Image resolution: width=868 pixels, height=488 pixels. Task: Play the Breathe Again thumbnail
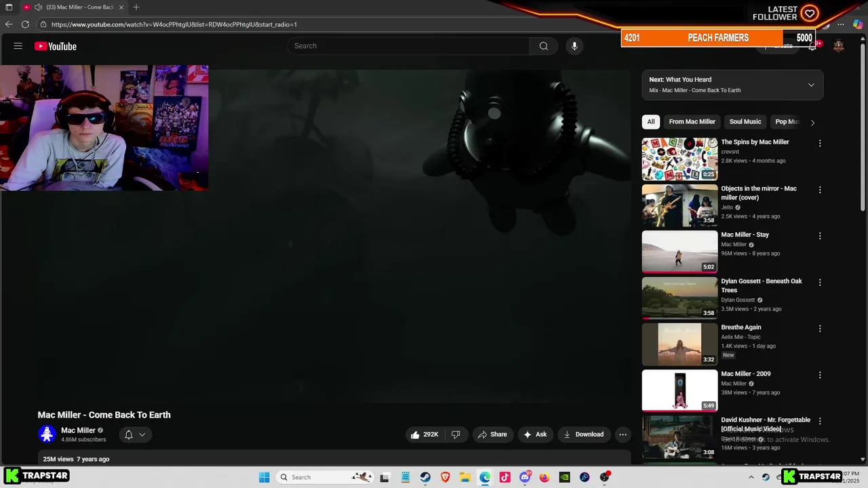pyautogui.click(x=679, y=344)
